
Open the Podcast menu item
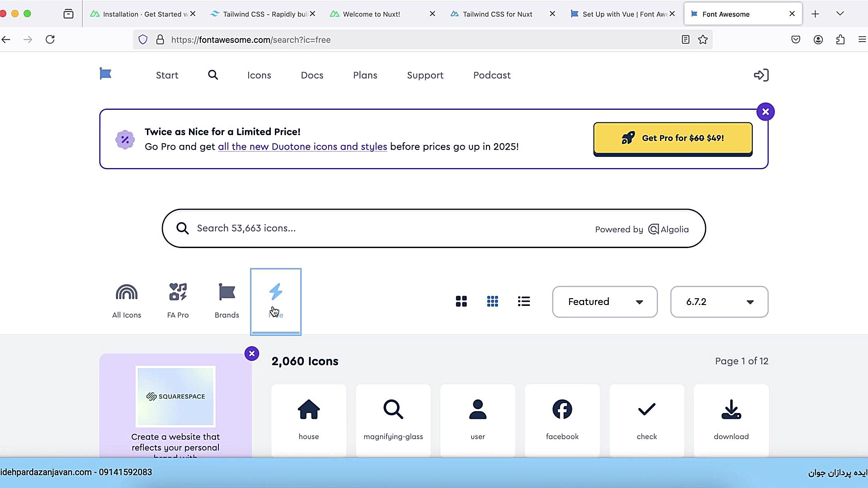click(492, 75)
